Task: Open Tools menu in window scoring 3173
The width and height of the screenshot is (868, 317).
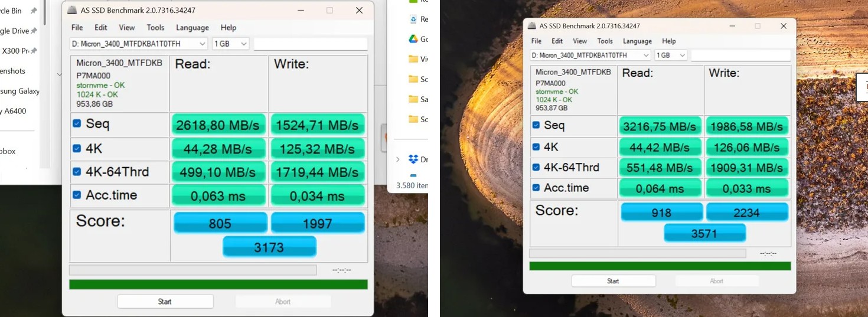Action: pyautogui.click(x=155, y=27)
